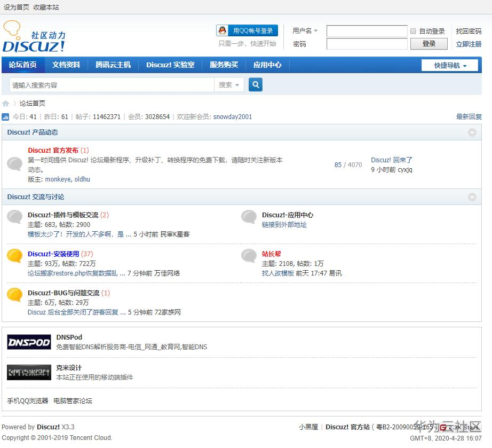Click the Discuz! 产品动态 section title
The image size is (492, 448).
(x=33, y=132)
